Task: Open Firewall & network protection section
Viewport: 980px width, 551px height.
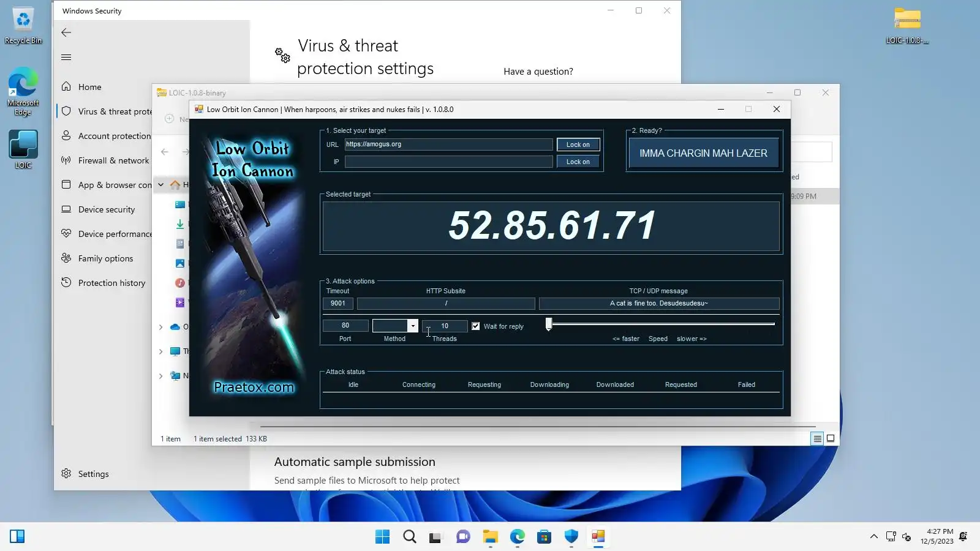Action: [x=105, y=160]
